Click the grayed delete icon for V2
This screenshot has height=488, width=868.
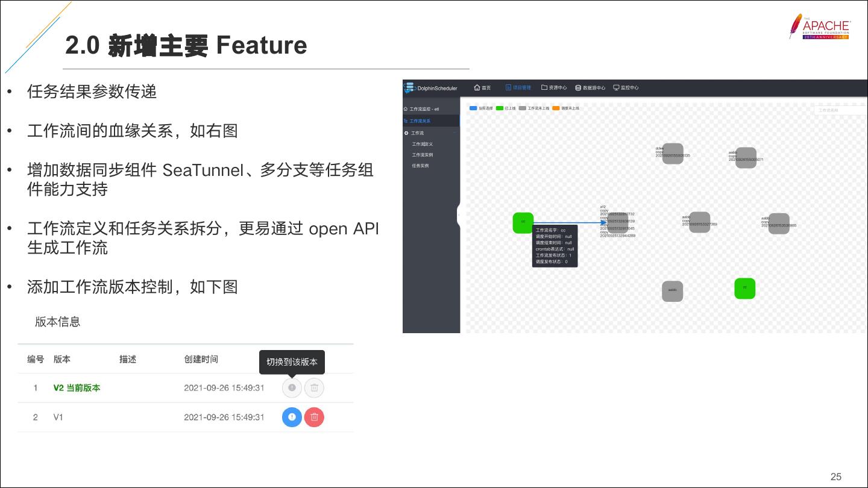click(x=314, y=388)
